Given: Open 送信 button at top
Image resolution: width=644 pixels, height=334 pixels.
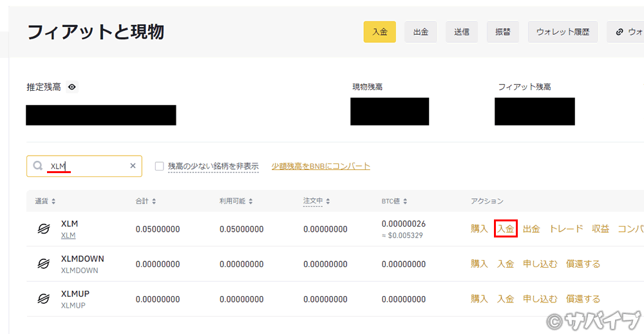Looking at the screenshot, I should 462,32.
